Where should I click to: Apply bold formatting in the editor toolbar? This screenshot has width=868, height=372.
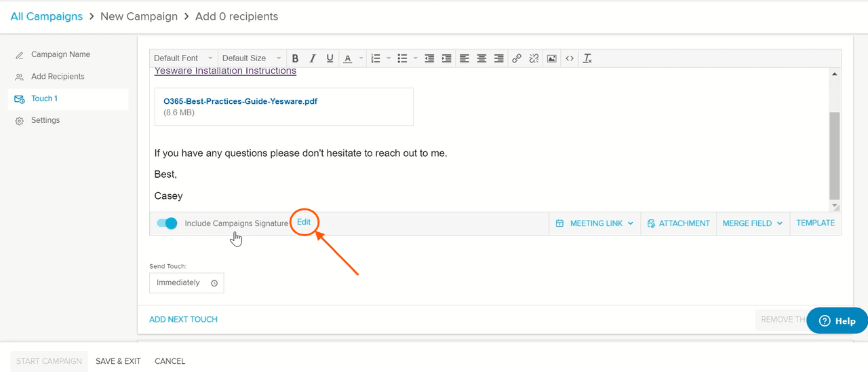[x=295, y=58]
